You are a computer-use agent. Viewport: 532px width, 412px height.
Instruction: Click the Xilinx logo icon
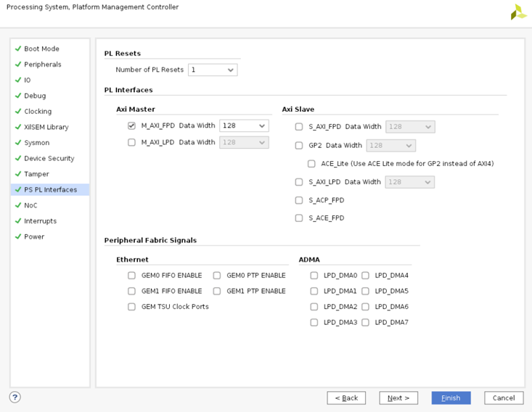click(518, 12)
